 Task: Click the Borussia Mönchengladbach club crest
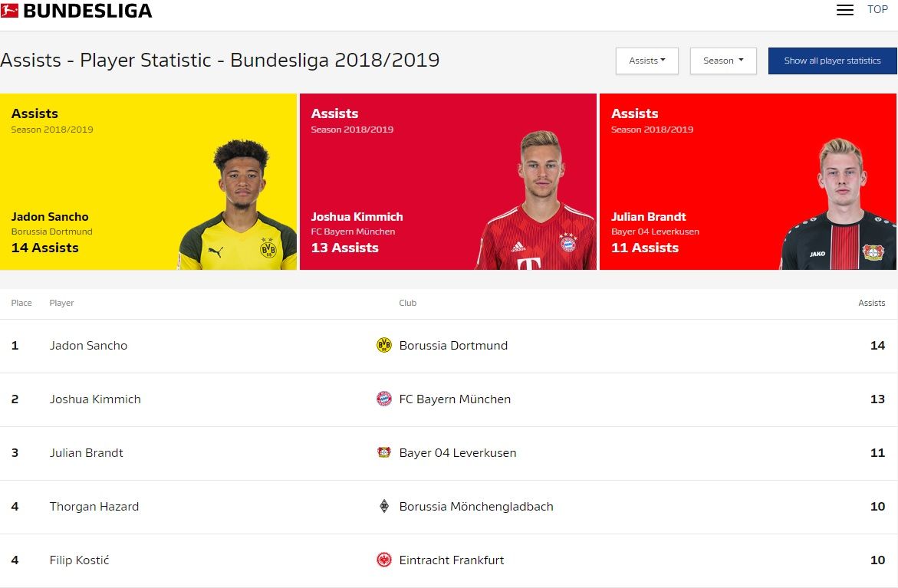click(383, 507)
